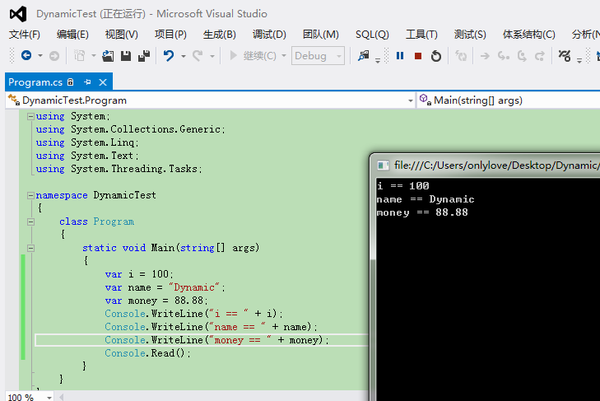The height and width of the screenshot is (401, 600).
Task: Open the 文件(F) menu
Action: click(x=24, y=35)
